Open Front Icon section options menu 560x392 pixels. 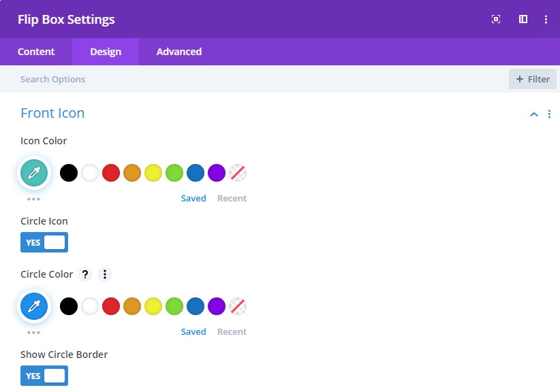click(x=549, y=114)
